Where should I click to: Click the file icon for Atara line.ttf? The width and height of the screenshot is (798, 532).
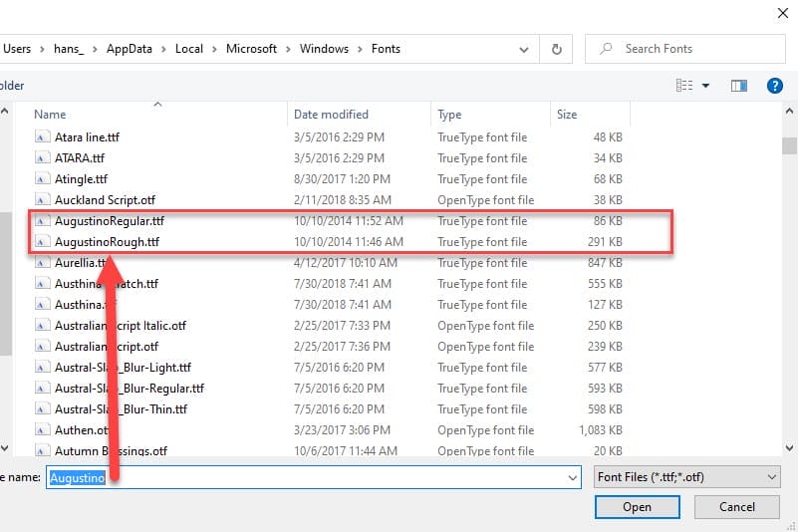coord(42,136)
